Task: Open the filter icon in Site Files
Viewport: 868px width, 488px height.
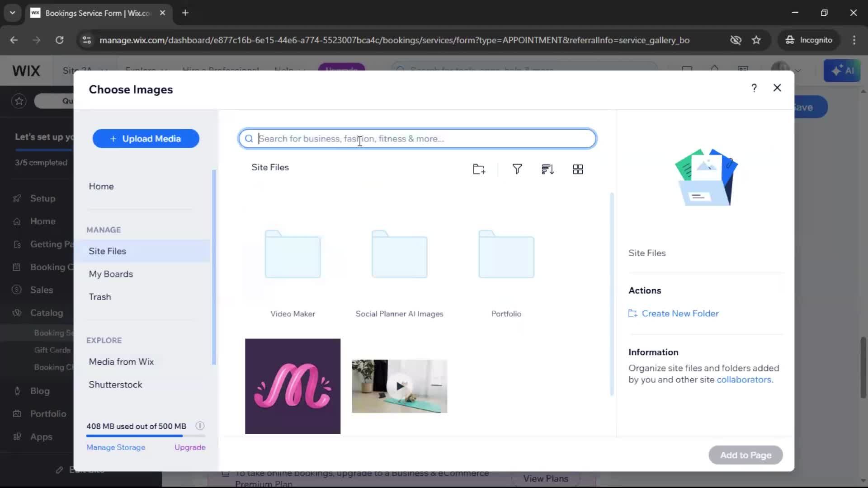Action: 517,169
